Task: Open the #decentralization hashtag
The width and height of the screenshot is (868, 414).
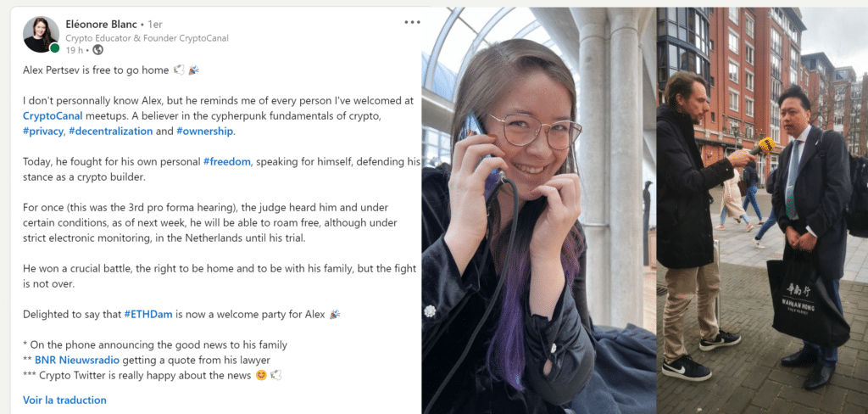Action: 111,131
